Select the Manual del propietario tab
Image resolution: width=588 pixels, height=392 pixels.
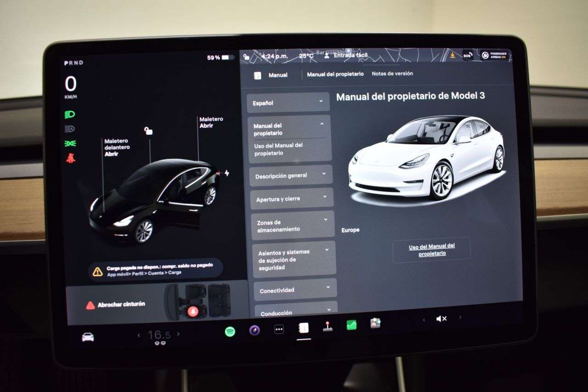[335, 74]
